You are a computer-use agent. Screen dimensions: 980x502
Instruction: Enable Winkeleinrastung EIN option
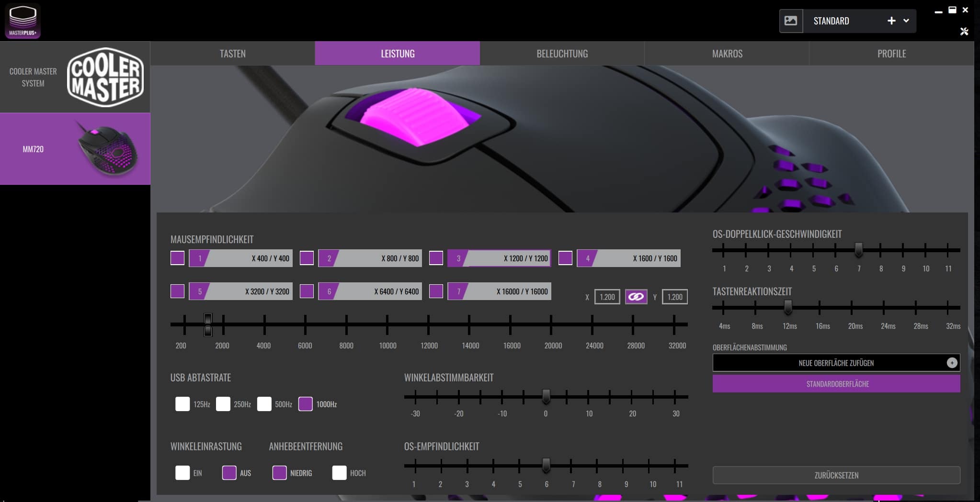click(x=182, y=473)
